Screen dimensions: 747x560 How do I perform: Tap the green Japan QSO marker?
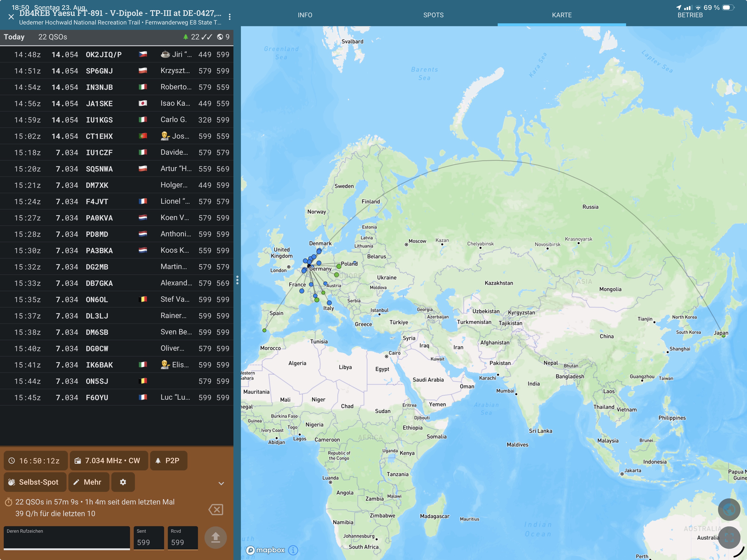point(723,336)
